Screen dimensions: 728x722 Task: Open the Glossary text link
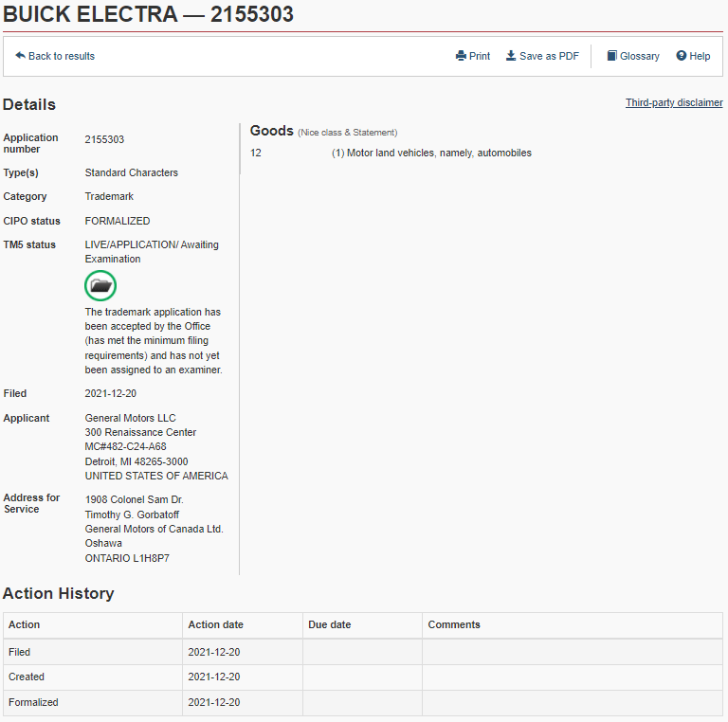639,56
